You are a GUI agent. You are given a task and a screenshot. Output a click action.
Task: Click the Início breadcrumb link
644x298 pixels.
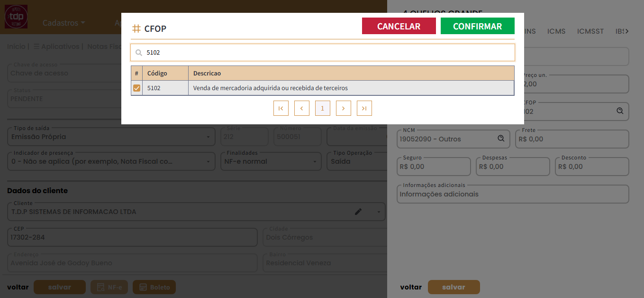[x=16, y=47]
